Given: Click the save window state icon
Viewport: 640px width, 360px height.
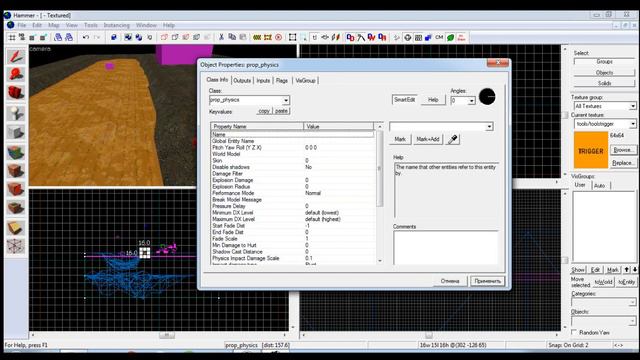Looking at the screenshot, I should tap(69, 38).
